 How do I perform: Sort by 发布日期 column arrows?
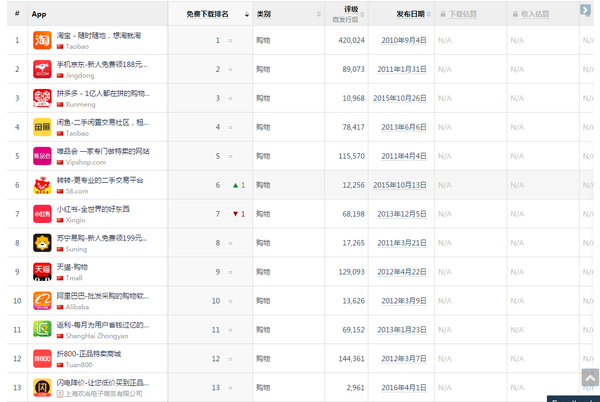(x=429, y=14)
